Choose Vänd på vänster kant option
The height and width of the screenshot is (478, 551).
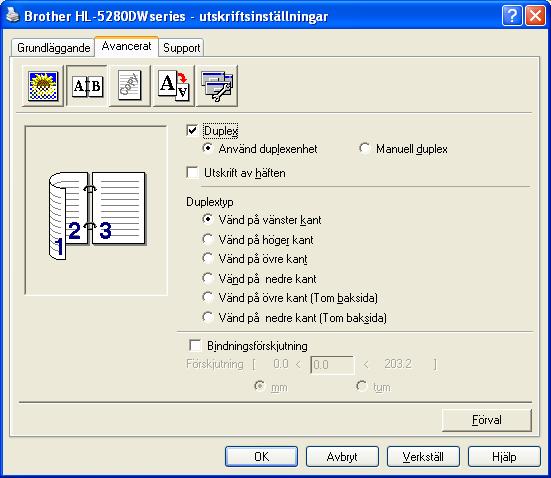[208, 219]
